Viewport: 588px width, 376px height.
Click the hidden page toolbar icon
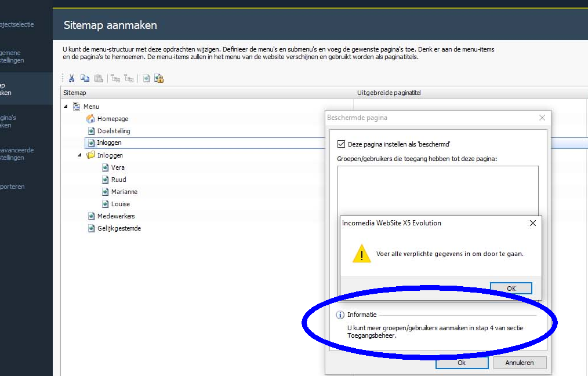[x=147, y=79]
